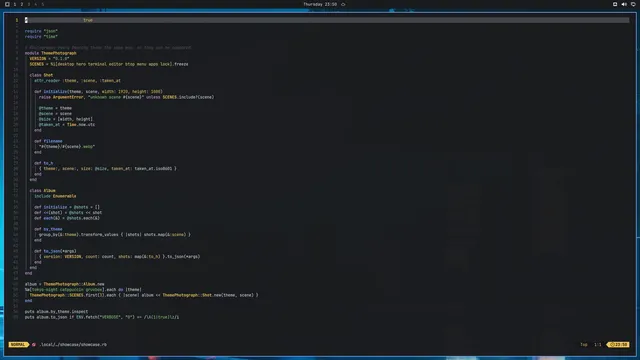Click the SCENES constant definition line

(x=109, y=64)
